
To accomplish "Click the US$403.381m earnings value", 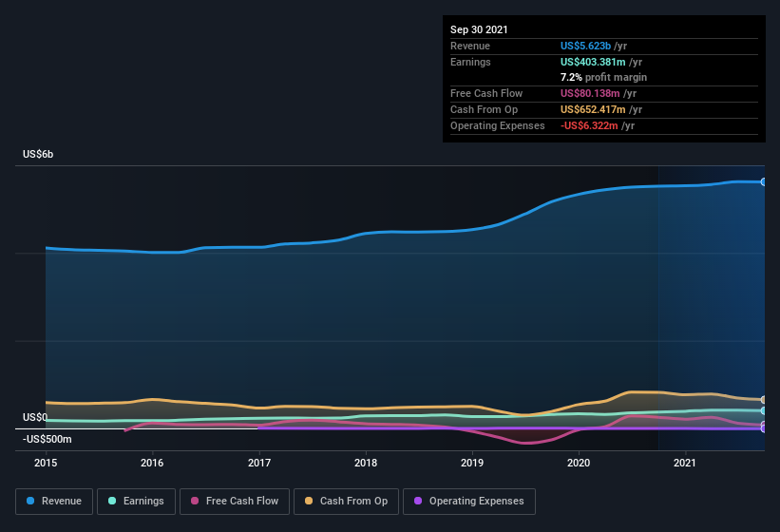I will pyautogui.click(x=593, y=62).
